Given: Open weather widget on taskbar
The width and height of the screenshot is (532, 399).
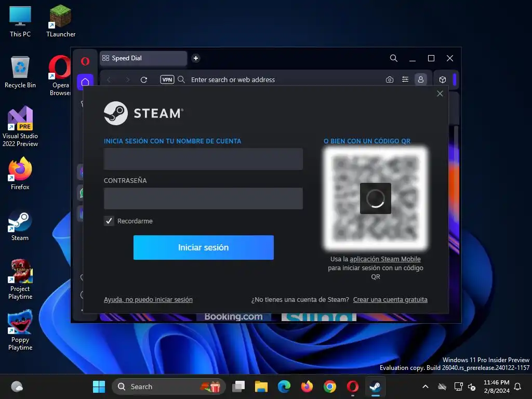Looking at the screenshot, I should point(17,387).
